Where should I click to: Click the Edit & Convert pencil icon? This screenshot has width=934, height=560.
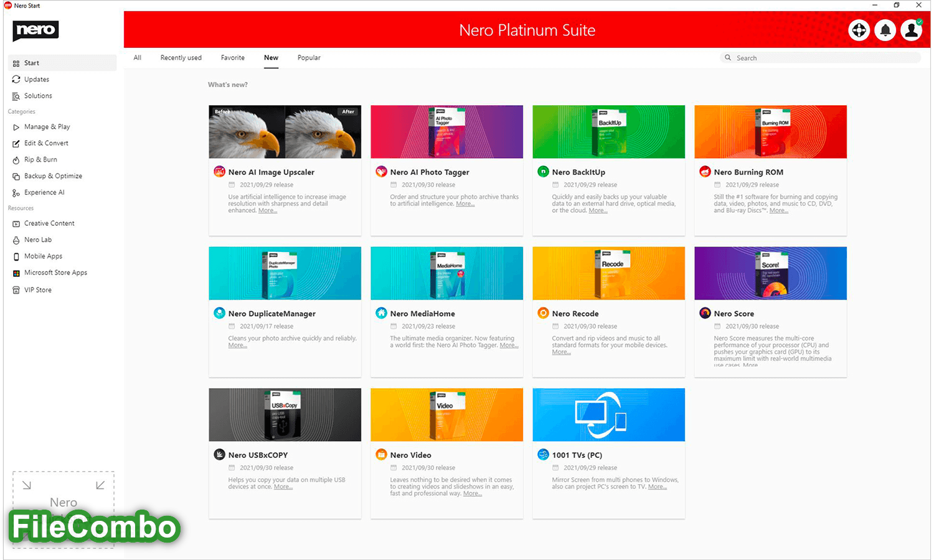point(16,143)
